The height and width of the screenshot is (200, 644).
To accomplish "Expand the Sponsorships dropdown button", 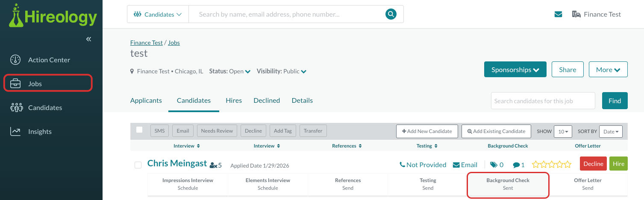I will [515, 70].
